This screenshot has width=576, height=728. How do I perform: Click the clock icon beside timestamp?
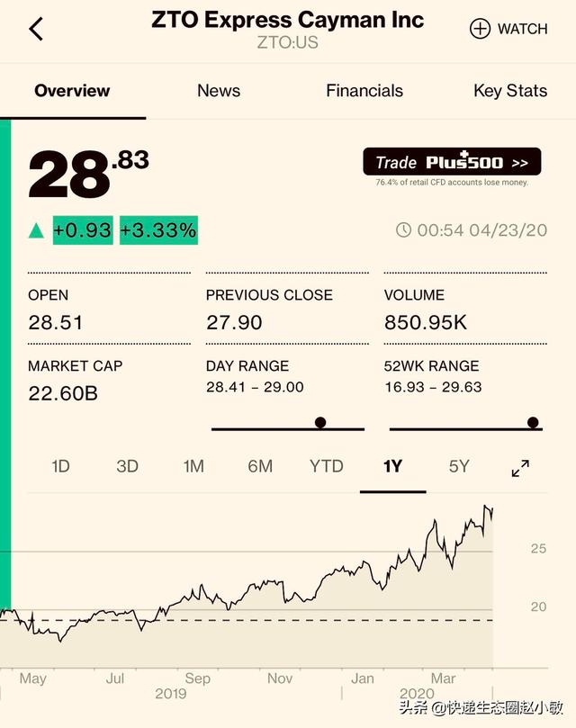[404, 230]
